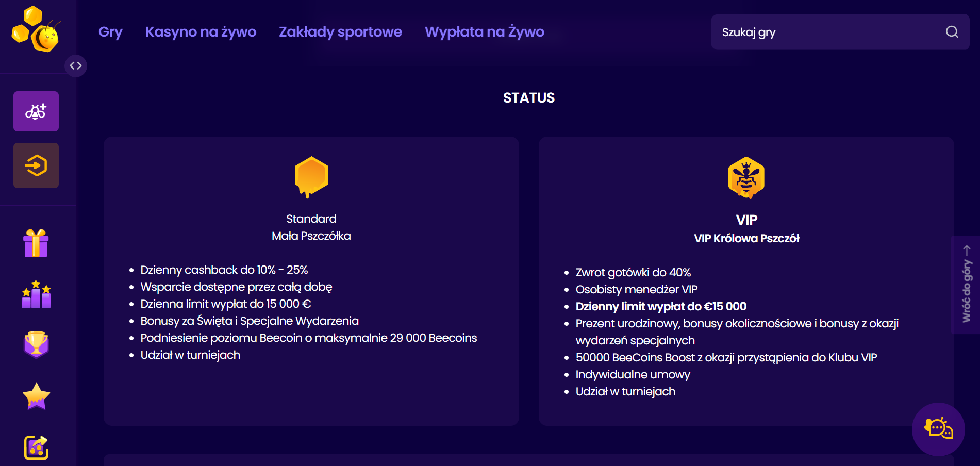The width and height of the screenshot is (980, 466).
Task: Click the bee honeycomb casino logo
Action: (36, 30)
